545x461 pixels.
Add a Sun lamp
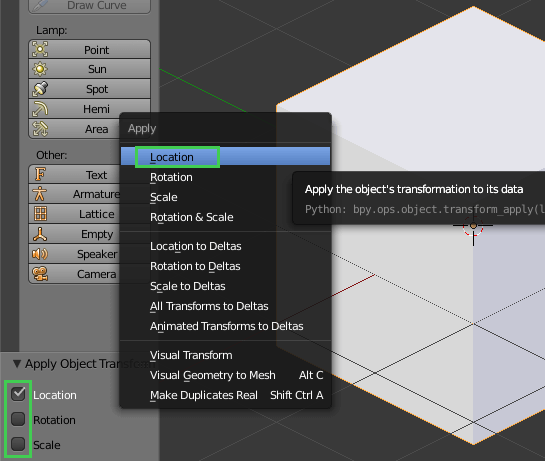pos(89,69)
